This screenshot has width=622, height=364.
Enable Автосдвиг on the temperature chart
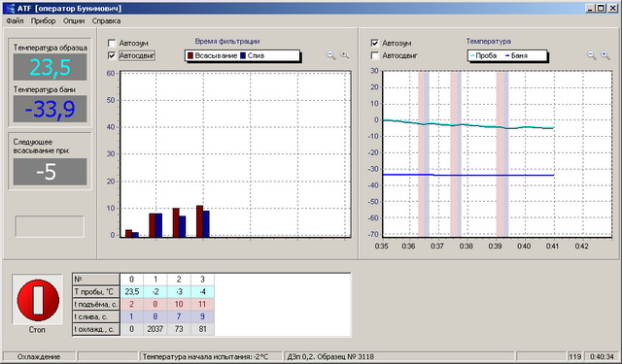click(374, 55)
